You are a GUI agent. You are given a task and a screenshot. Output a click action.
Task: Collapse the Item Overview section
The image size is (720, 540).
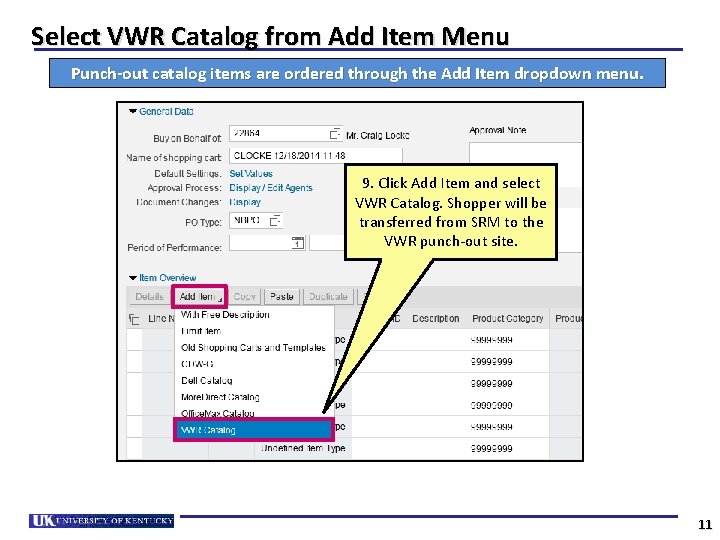[x=133, y=278]
